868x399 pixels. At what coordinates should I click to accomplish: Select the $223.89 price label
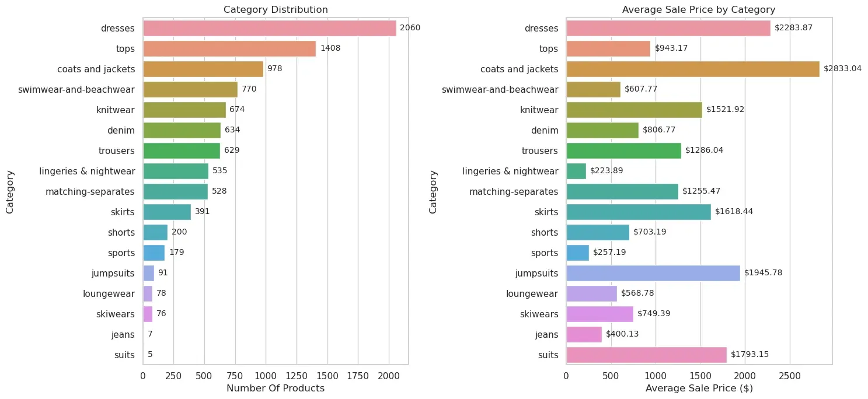(x=607, y=171)
